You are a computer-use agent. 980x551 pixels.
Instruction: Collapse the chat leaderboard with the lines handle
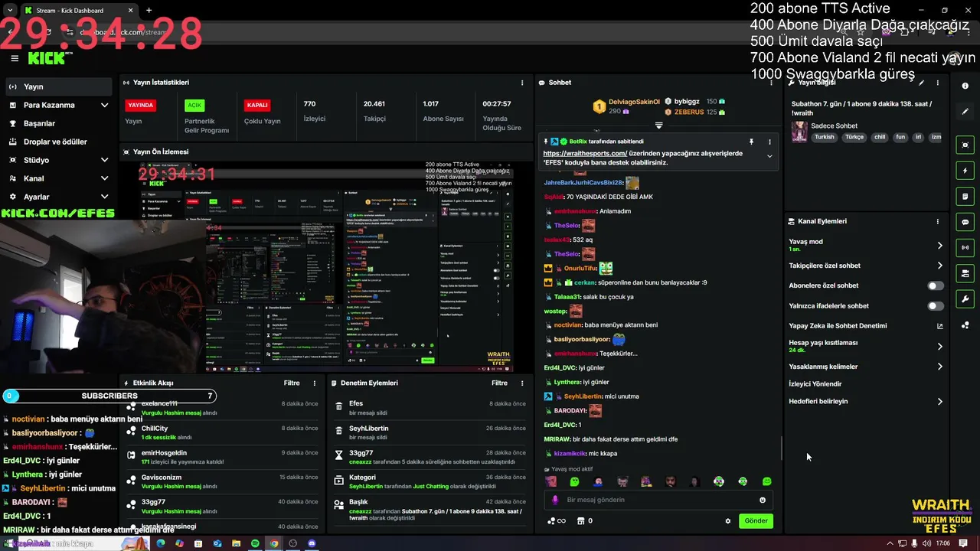(658, 125)
